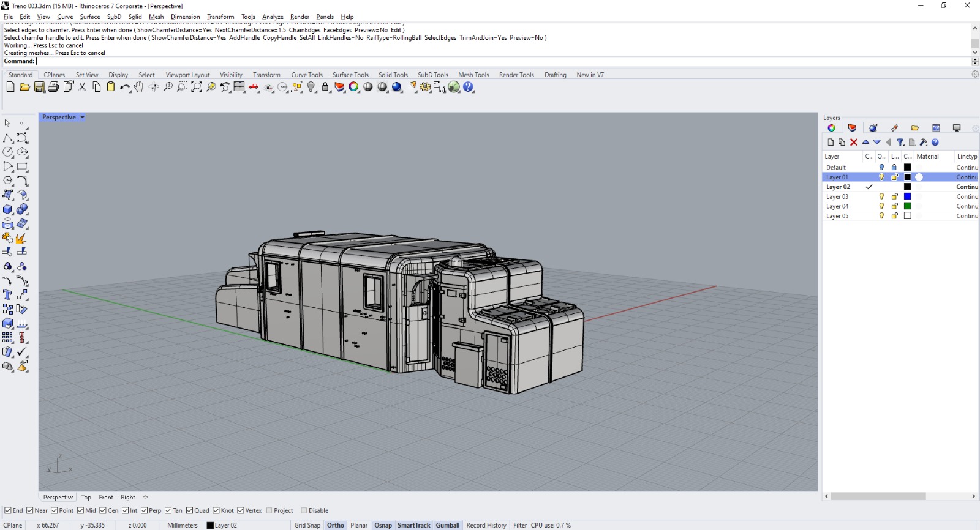Click the Zoom Extents icon

pos(196,87)
